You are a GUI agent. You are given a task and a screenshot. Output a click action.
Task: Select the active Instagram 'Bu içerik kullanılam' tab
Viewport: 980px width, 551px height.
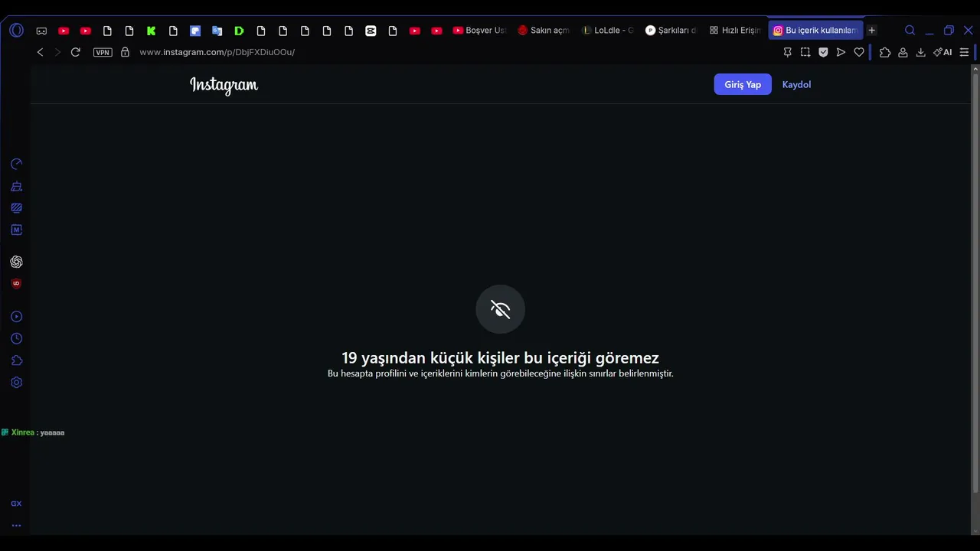(x=815, y=31)
